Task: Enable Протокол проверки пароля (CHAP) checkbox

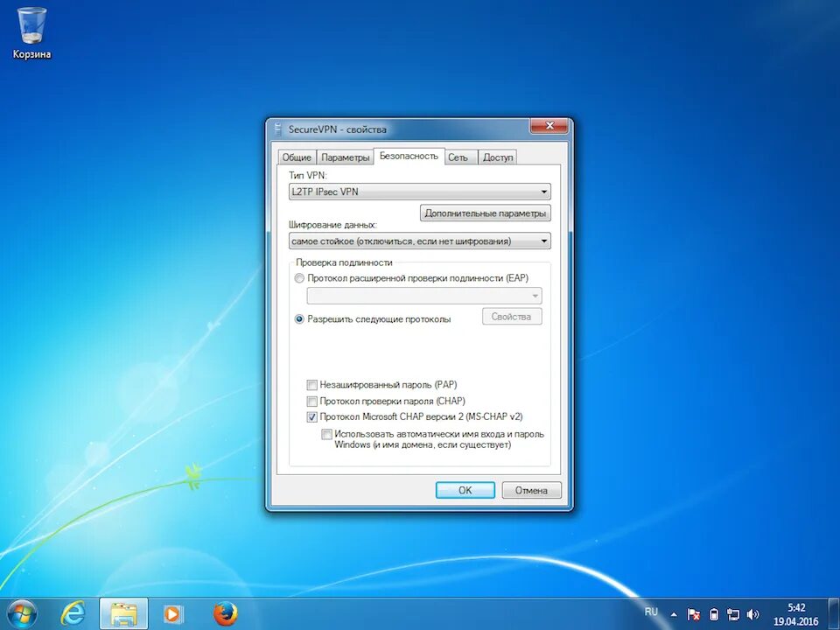Action: (x=311, y=401)
